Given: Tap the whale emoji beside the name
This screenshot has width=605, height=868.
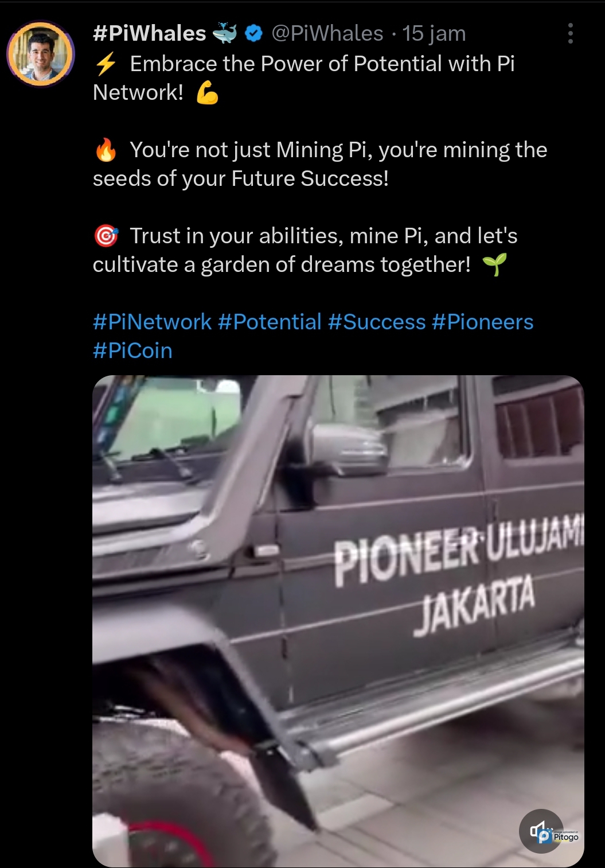Looking at the screenshot, I should click(x=225, y=33).
